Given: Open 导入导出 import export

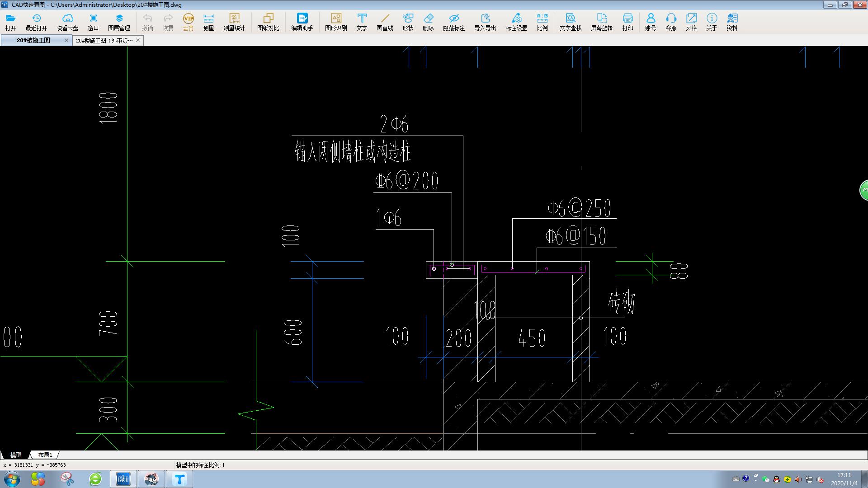Looking at the screenshot, I should point(485,22).
